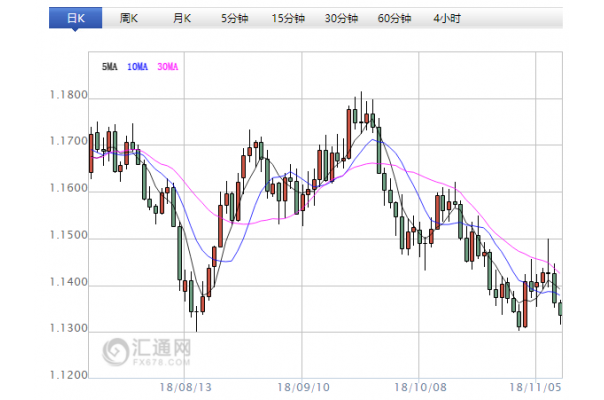This screenshot has width=604, height=400.
Task: Show the 5分钟 interval chart
Action: (235, 18)
